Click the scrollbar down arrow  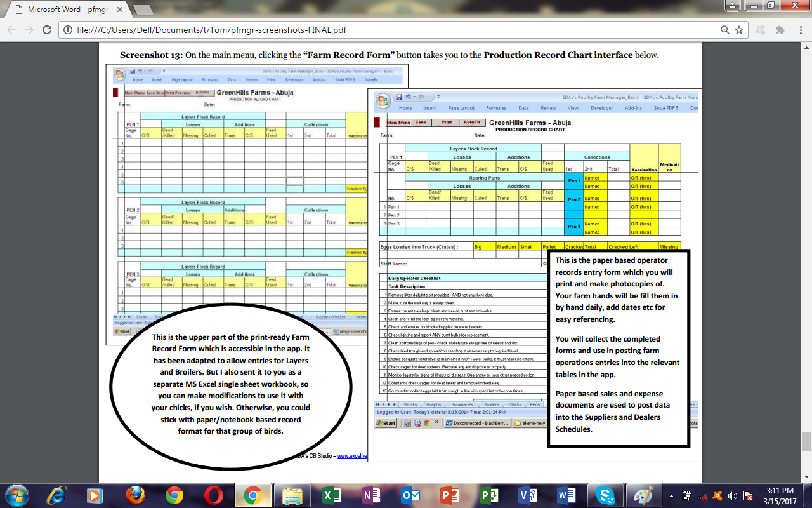click(806, 476)
